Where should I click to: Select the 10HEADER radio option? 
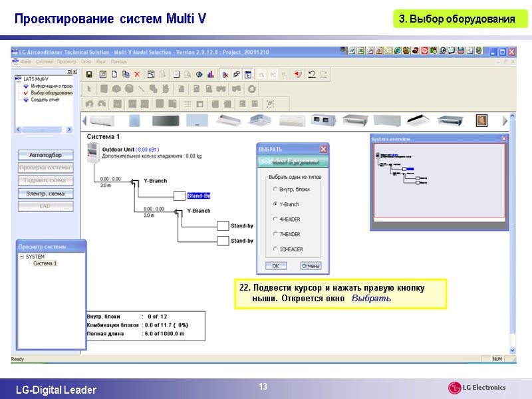275,249
